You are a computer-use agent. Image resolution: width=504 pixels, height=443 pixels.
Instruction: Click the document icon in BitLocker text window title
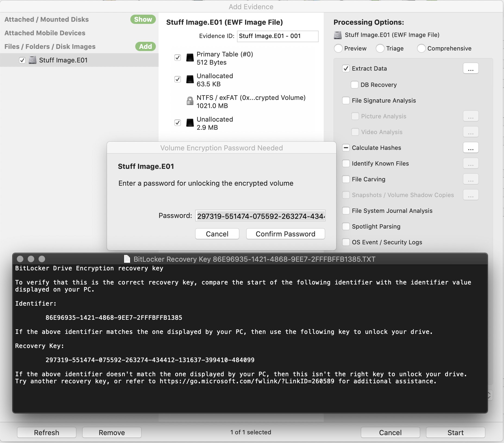(127, 259)
